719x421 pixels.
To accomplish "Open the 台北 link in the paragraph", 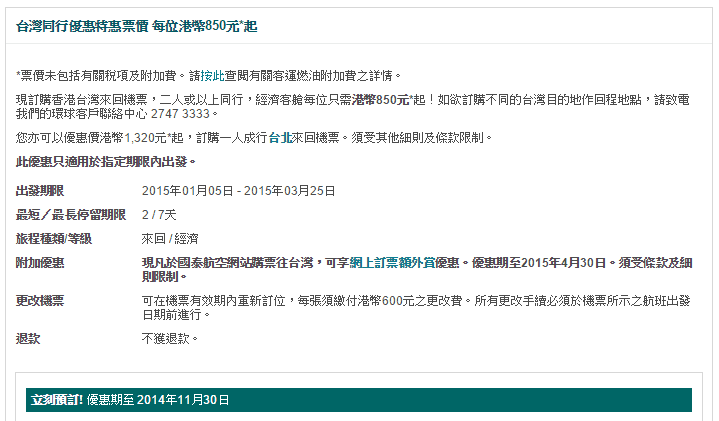I will [279, 137].
